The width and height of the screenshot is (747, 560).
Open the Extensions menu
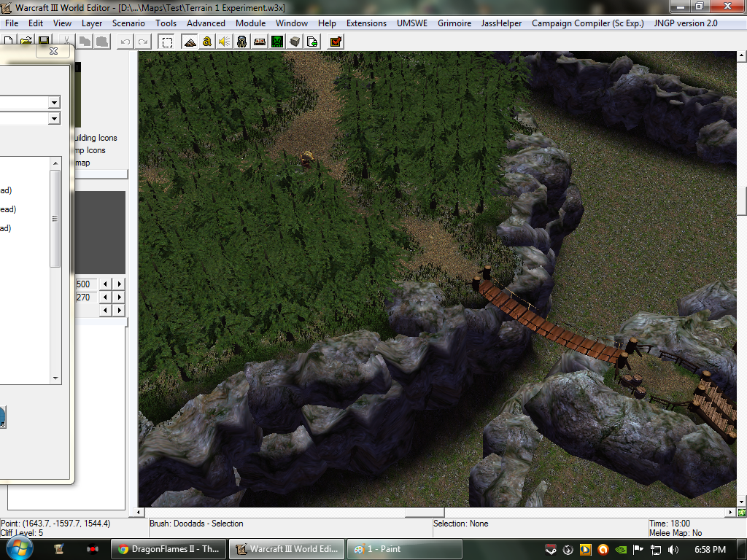pyautogui.click(x=366, y=23)
